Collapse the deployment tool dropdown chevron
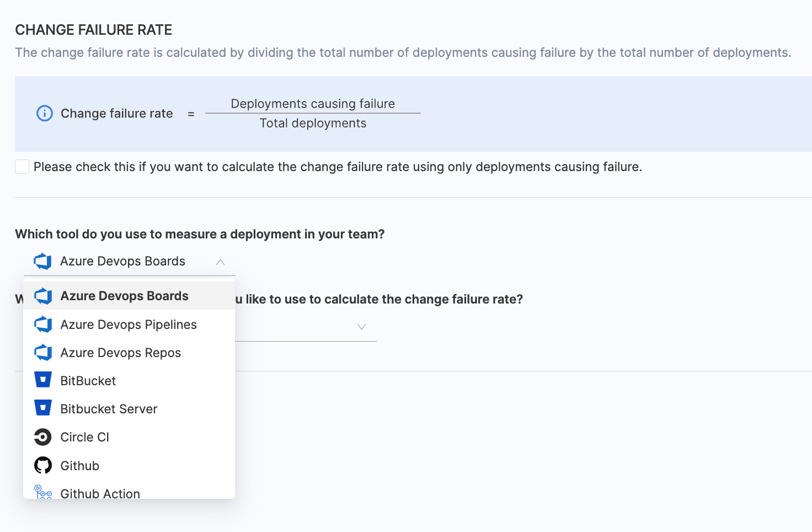This screenshot has width=812, height=532. coord(220,262)
